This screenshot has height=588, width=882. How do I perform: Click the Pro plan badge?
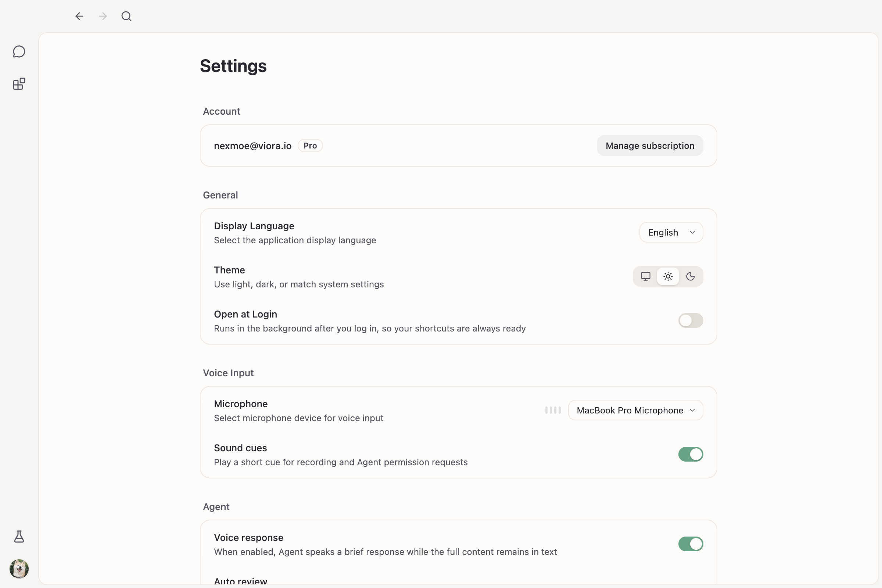coord(310,146)
